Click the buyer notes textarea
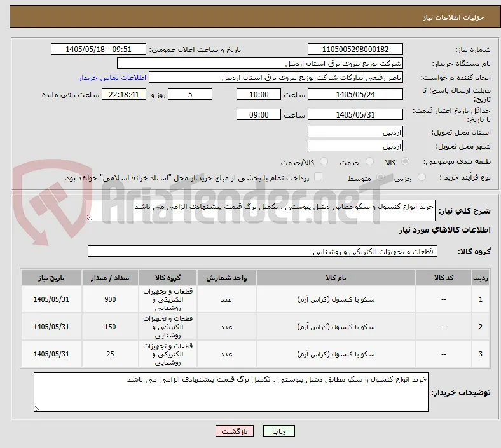This screenshot has width=501, height=448. pos(231,392)
